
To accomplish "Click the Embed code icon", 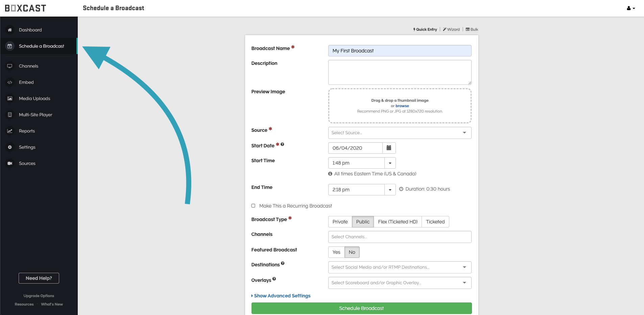I will (x=10, y=82).
